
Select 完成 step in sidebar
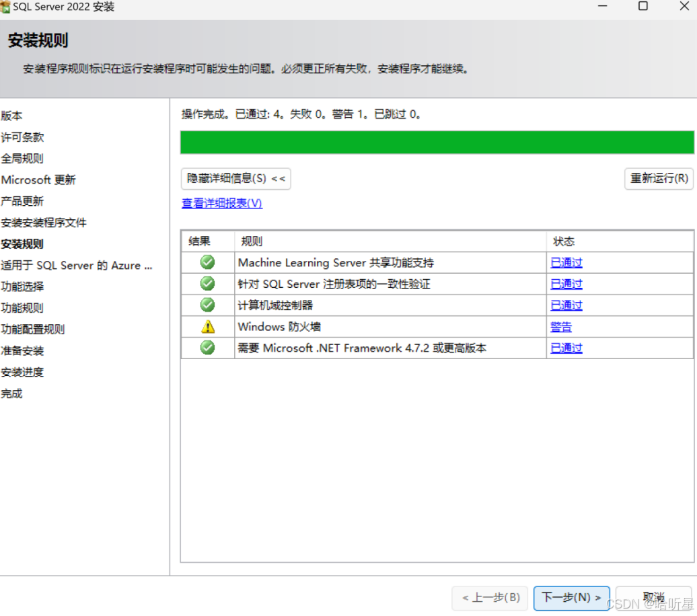[11, 393]
